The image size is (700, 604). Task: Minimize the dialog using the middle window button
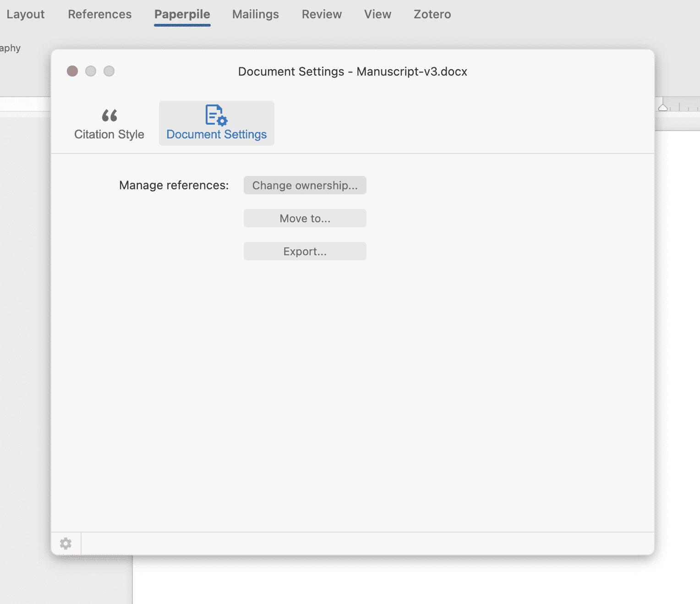(x=91, y=71)
